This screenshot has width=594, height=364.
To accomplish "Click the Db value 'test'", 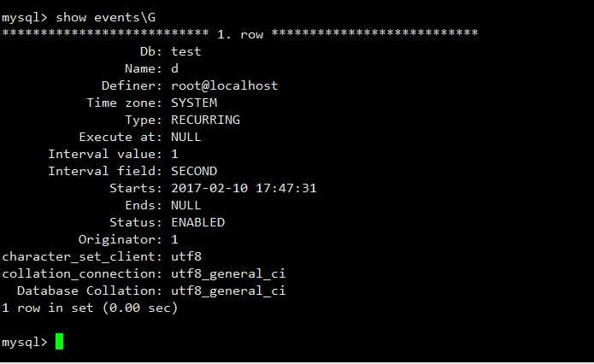I will [x=185, y=51].
